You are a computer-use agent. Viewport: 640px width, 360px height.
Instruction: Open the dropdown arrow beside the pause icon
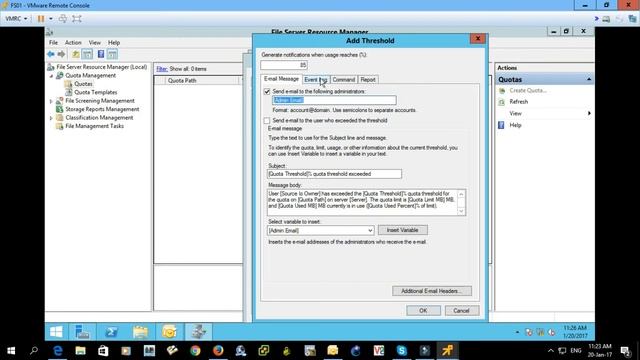tap(51, 18)
